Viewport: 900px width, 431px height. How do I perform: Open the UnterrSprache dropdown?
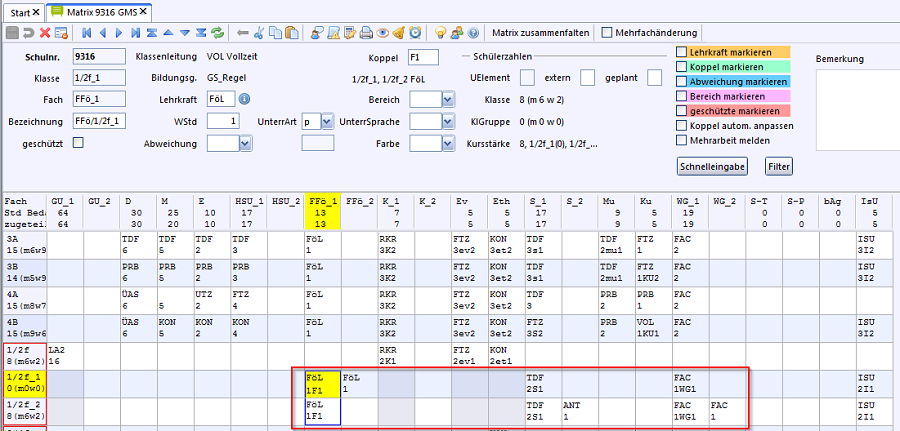tap(448, 122)
